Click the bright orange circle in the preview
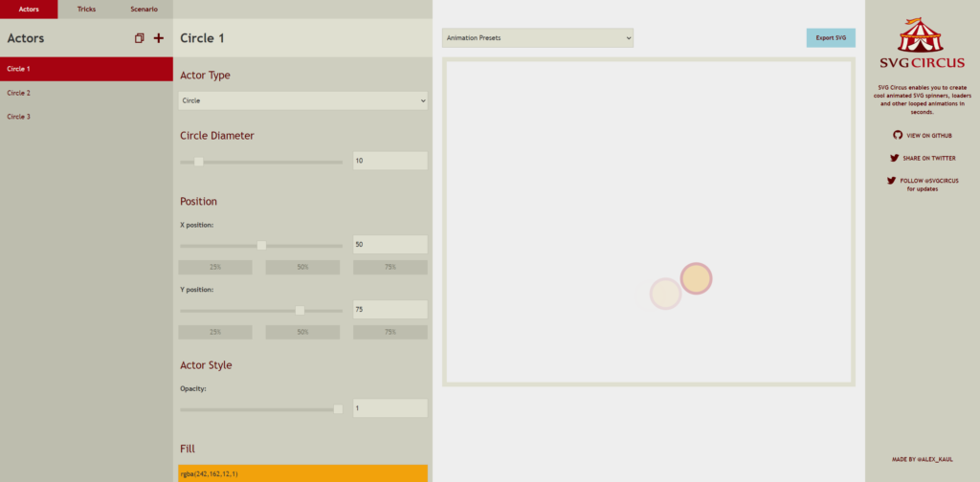The image size is (980, 482). 696,278
